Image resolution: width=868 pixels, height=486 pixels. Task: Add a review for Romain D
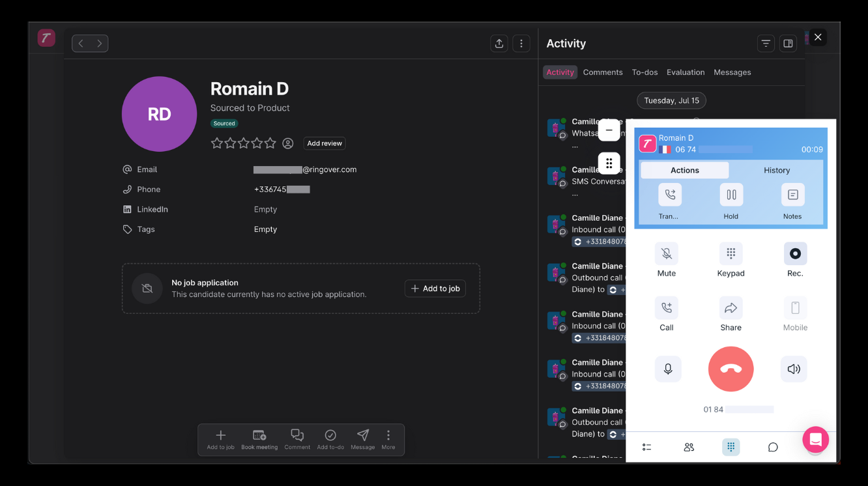click(324, 143)
